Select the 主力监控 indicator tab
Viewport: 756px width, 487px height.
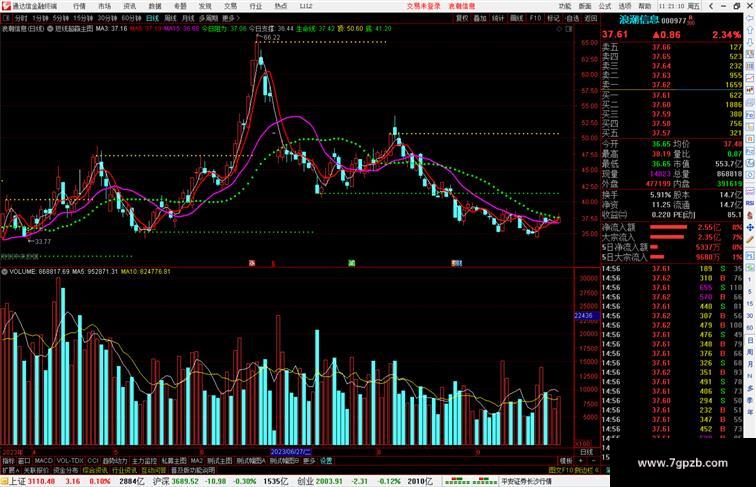click(144, 461)
